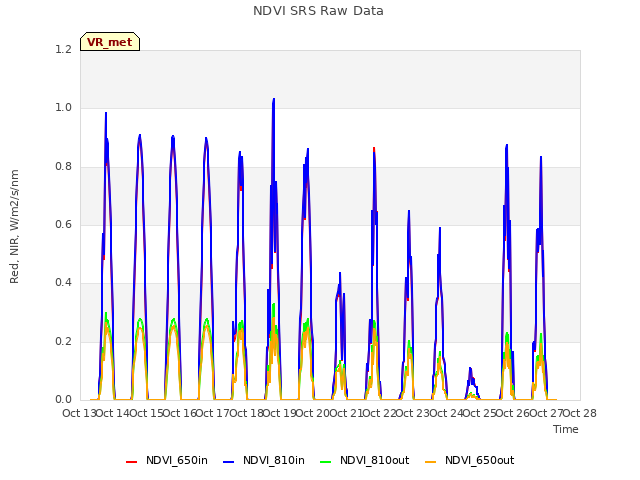Toggle the NDVI_810out legend entry
640x480 pixels.
tap(365, 461)
